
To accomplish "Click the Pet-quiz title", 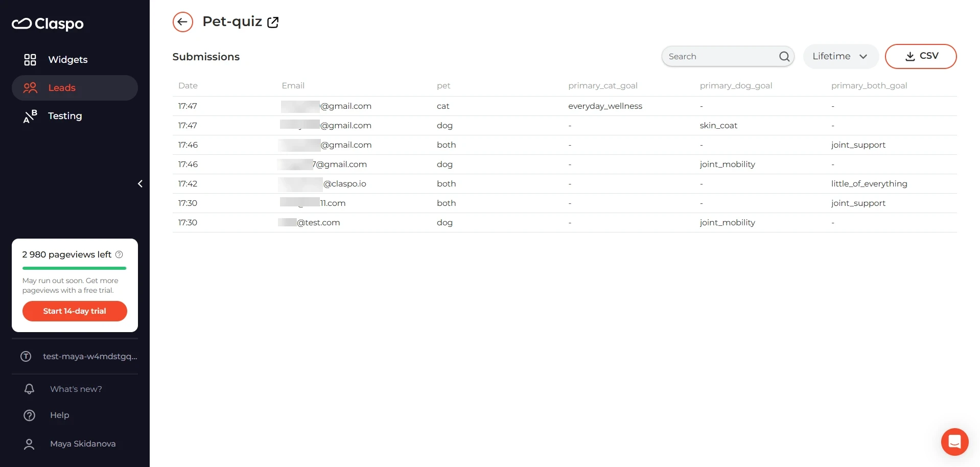I will [232, 21].
